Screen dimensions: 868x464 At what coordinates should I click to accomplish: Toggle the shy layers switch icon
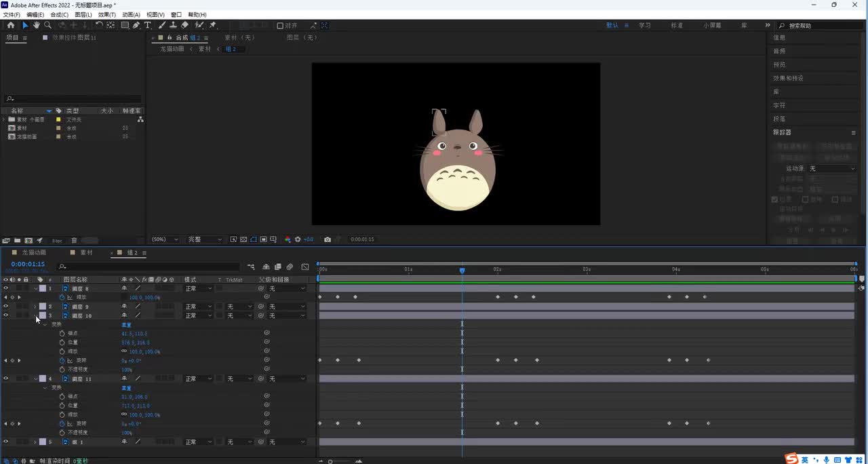[267, 267]
